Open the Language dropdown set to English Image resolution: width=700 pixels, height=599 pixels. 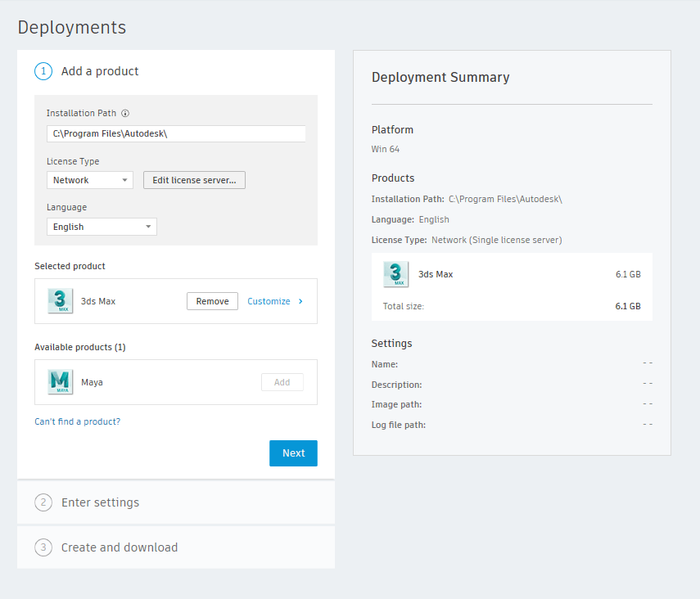(102, 227)
